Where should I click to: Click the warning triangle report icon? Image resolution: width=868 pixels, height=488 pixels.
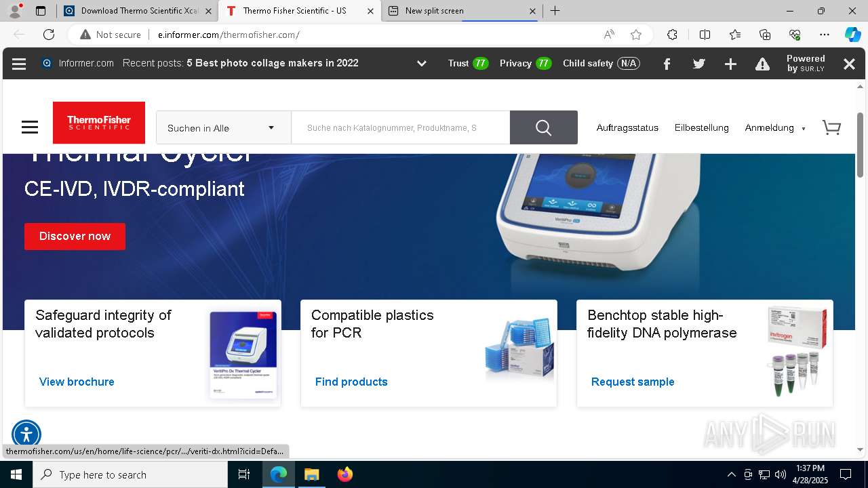tap(762, 64)
